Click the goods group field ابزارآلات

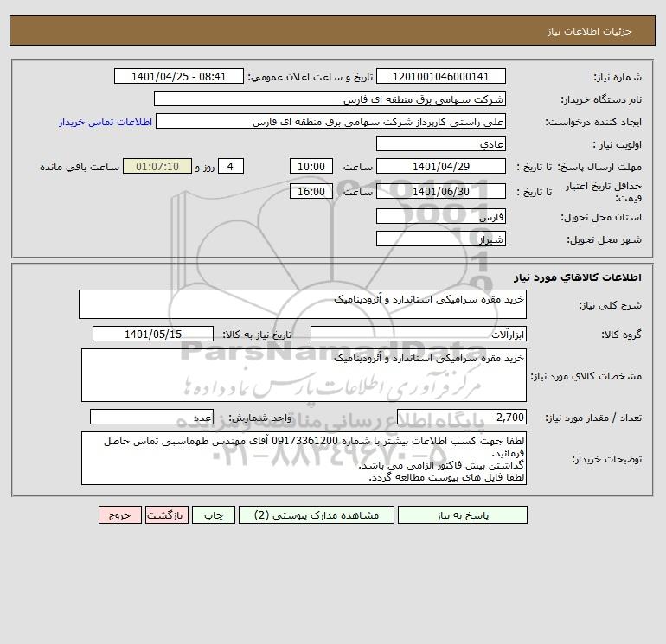coord(419,334)
